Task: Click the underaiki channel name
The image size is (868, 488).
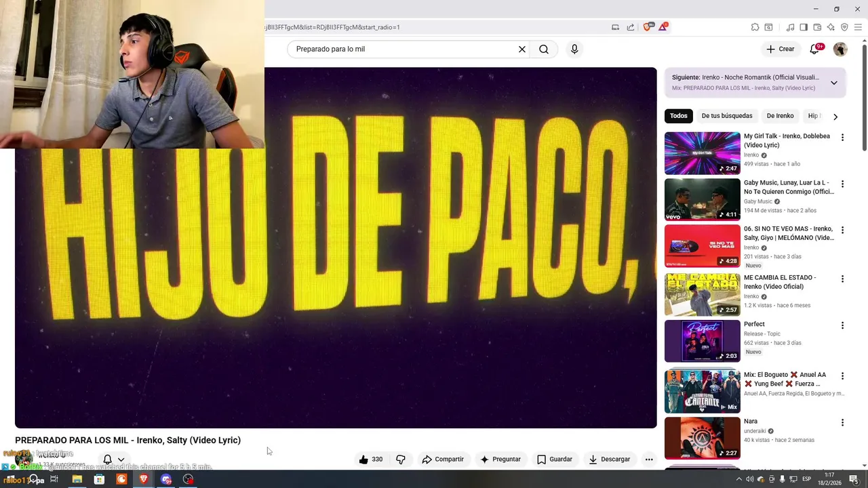Action: coord(754,431)
